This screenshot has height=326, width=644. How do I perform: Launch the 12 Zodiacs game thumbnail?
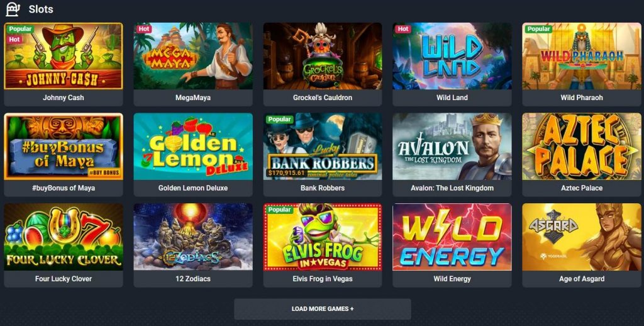193,237
